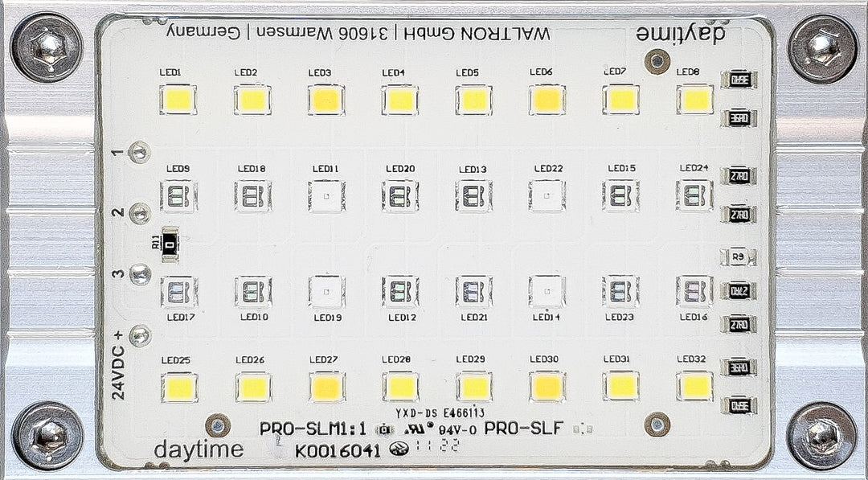Select the yellow LED chip below LED28
This screenshot has height=480, width=868.
(x=399, y=387)
